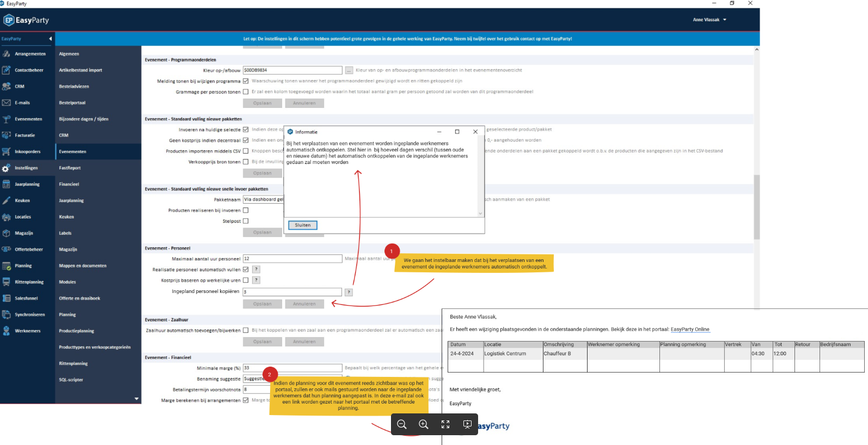Open help for Realisatie personeel automatisch vullen
The width and height of the screenshot is (868, 445).
(x=256, y=270)
